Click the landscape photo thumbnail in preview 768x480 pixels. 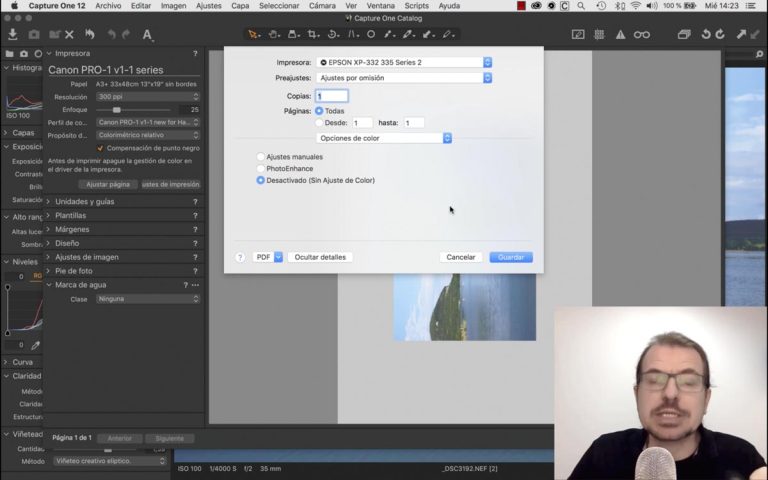click(464, 307)
